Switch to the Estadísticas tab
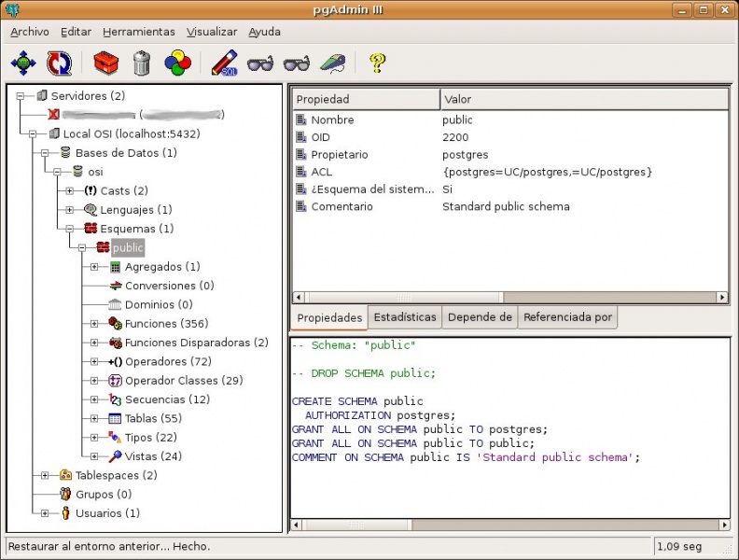This screenshot has height=560, width=739. click(x=404, y=317)
